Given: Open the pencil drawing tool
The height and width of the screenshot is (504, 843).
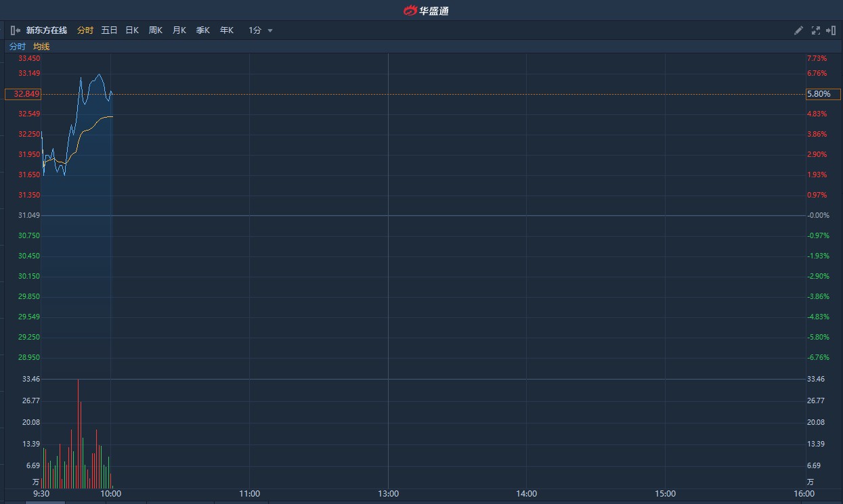Looking at the screenshot, I should pos(798,30).
